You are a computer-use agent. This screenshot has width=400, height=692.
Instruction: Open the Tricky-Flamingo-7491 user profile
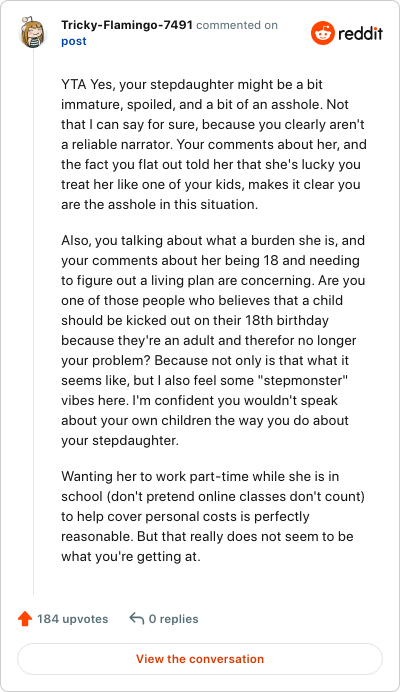(x=127, y=25)
